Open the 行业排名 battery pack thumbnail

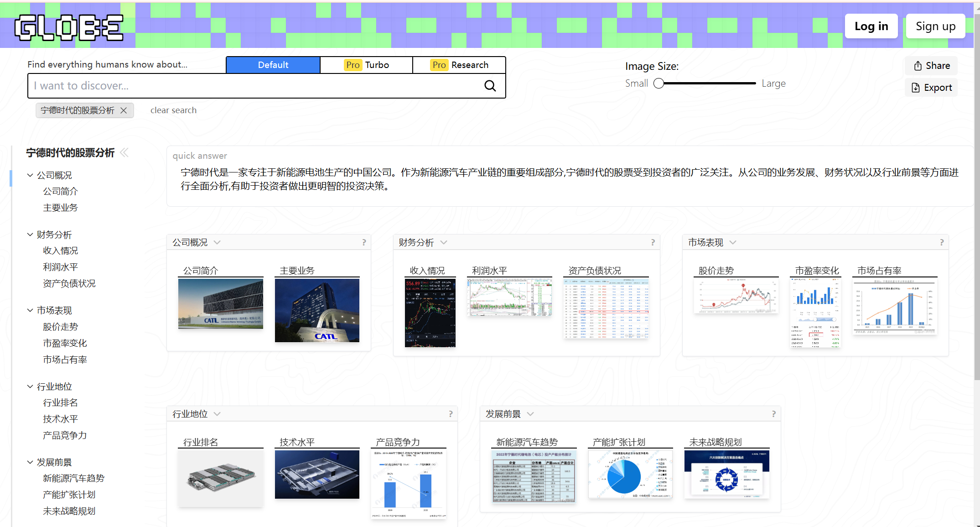(x=221, y=478)
